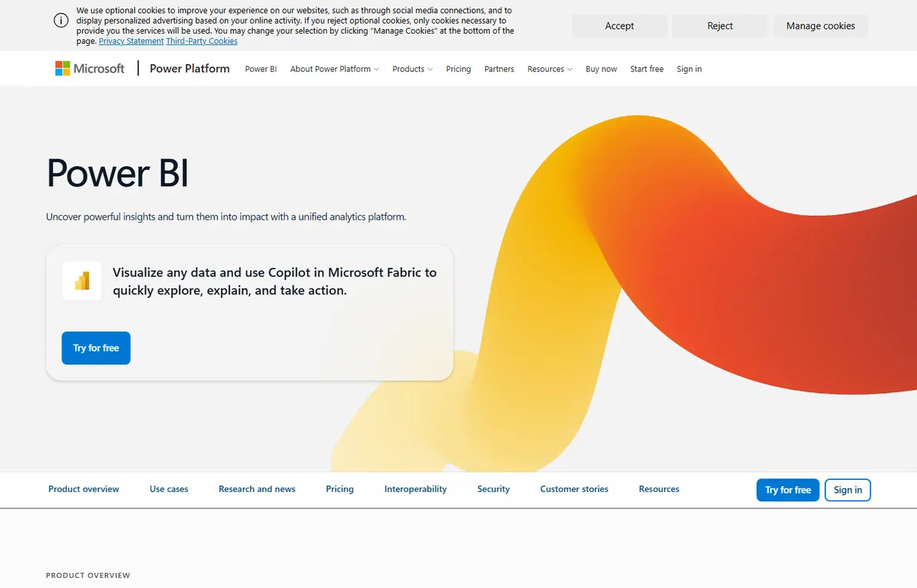Click Try for free in hero card
This screenshot has width=917, height=588.
tap(96, 348)
